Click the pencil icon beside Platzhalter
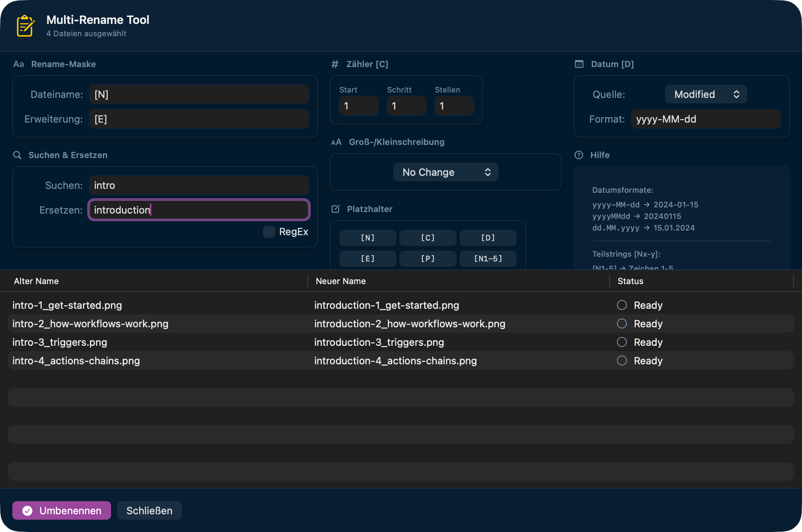This screenshot has height=532, width=802. coord(335,209)
